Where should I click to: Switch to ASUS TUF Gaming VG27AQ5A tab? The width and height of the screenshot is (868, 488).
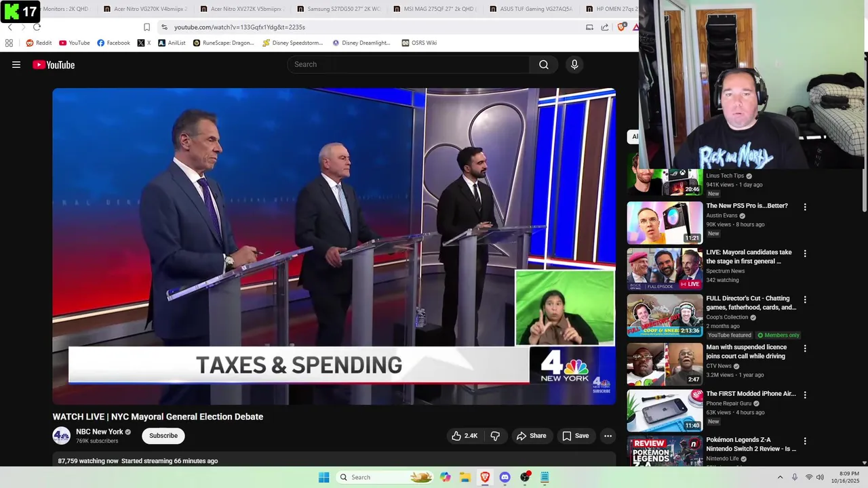point(532,9)
